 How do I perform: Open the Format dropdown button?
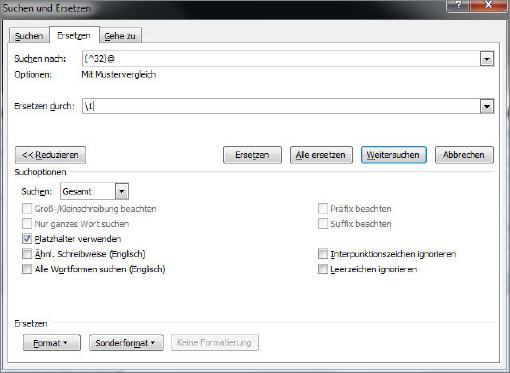pyautogui.click(x=52, y=343)
